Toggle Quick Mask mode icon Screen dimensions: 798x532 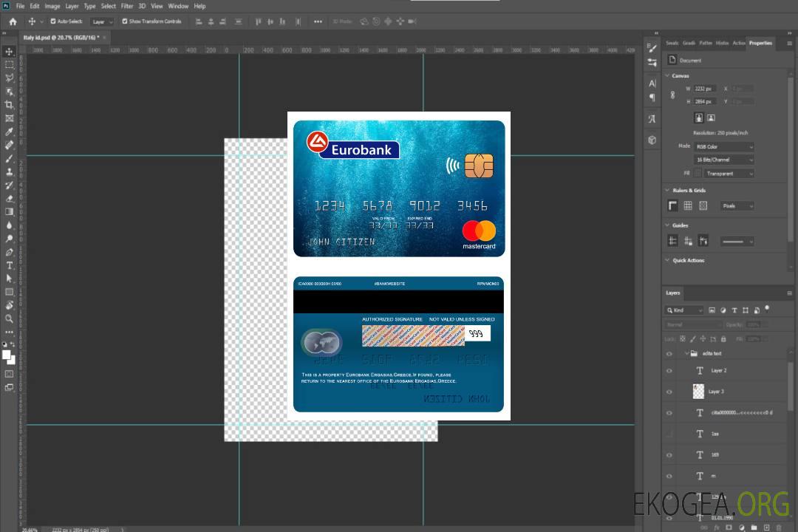click(9, 374)
